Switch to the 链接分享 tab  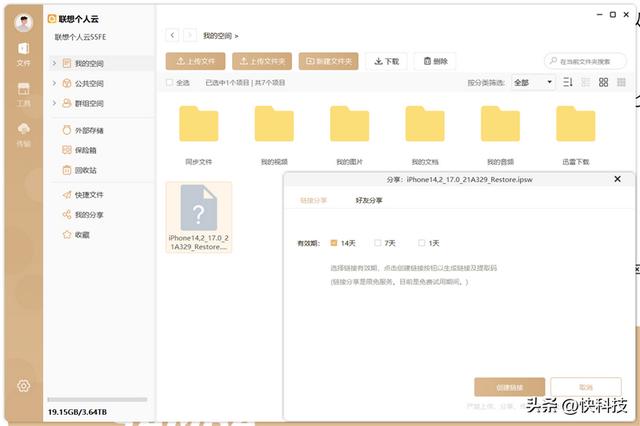coord(313,200)
